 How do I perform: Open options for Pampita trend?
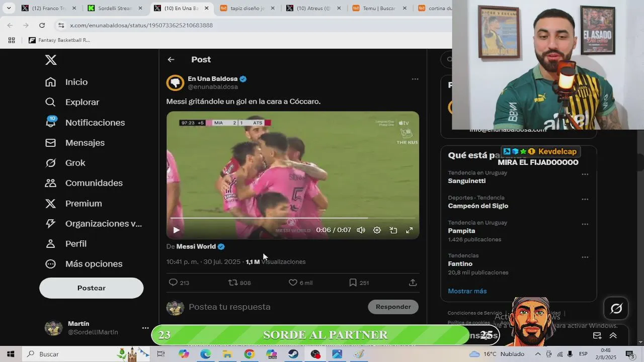(x=585, y=224)
